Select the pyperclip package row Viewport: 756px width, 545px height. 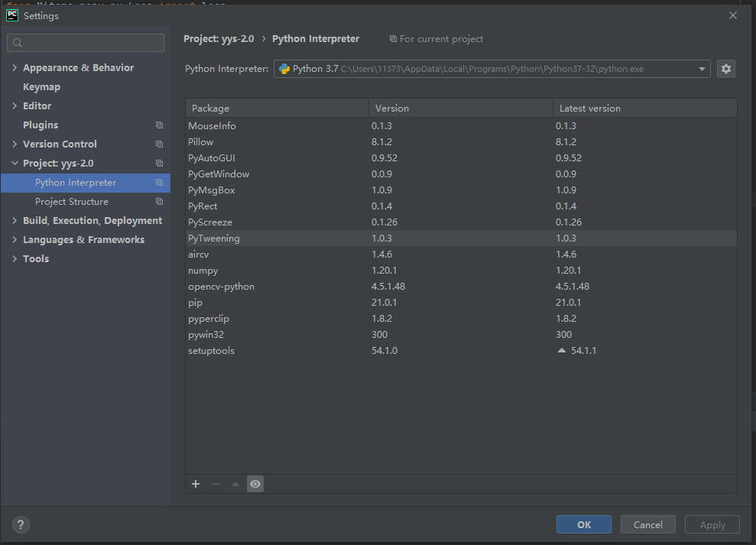462,319
